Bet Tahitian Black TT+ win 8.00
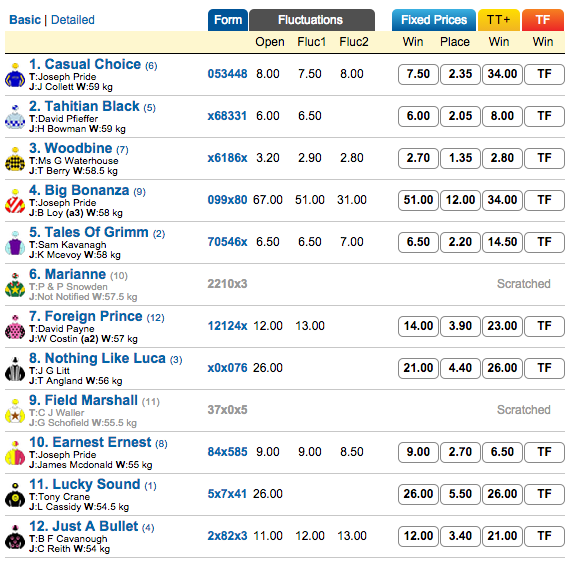 (x=502, y=116)
